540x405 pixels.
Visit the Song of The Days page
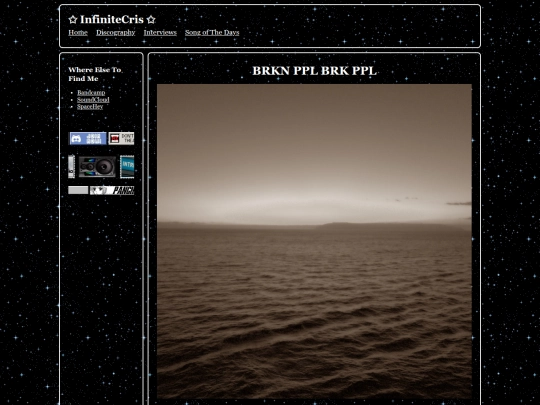point(212,32)
